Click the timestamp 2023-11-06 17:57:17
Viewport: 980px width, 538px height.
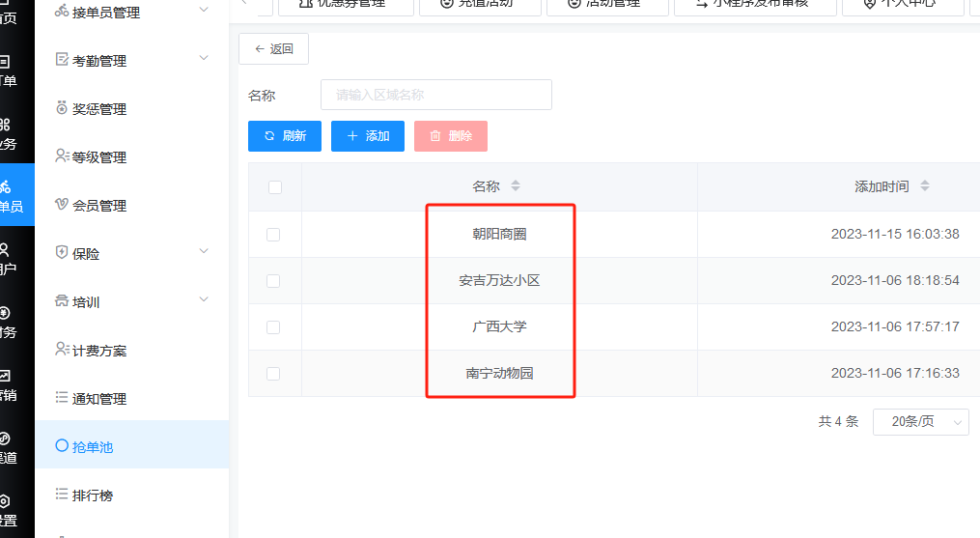click(895, 326)
